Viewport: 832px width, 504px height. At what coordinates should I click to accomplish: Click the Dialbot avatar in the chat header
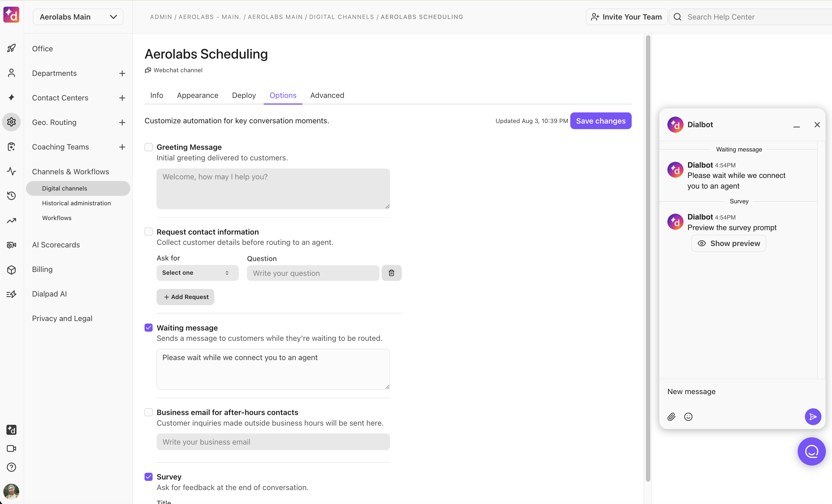tap(675, 125)
